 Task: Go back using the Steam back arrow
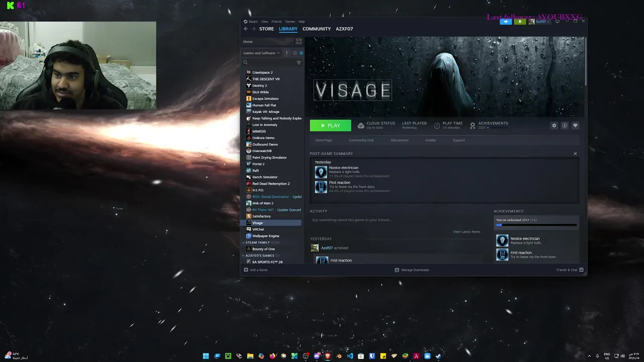pyautogui.click(x=246, y=29)
